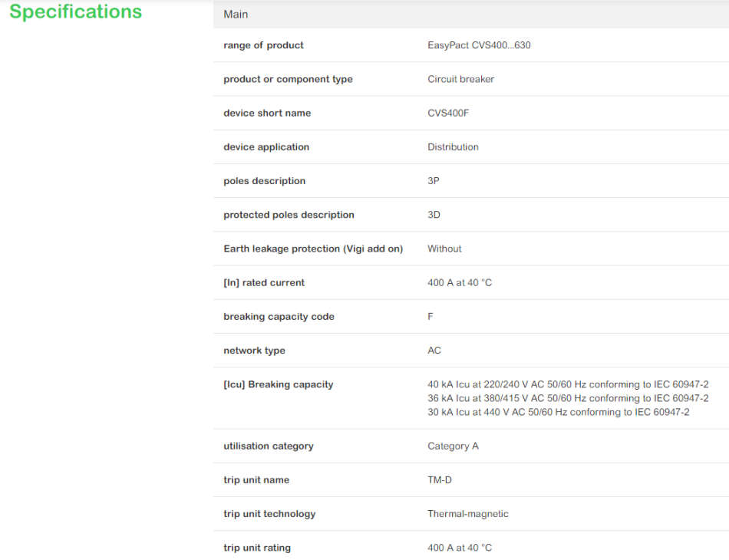The width and height of the screenshot is (729, 560).
Task: Select the 'Without' value text
Action: (x=444, y=249)
